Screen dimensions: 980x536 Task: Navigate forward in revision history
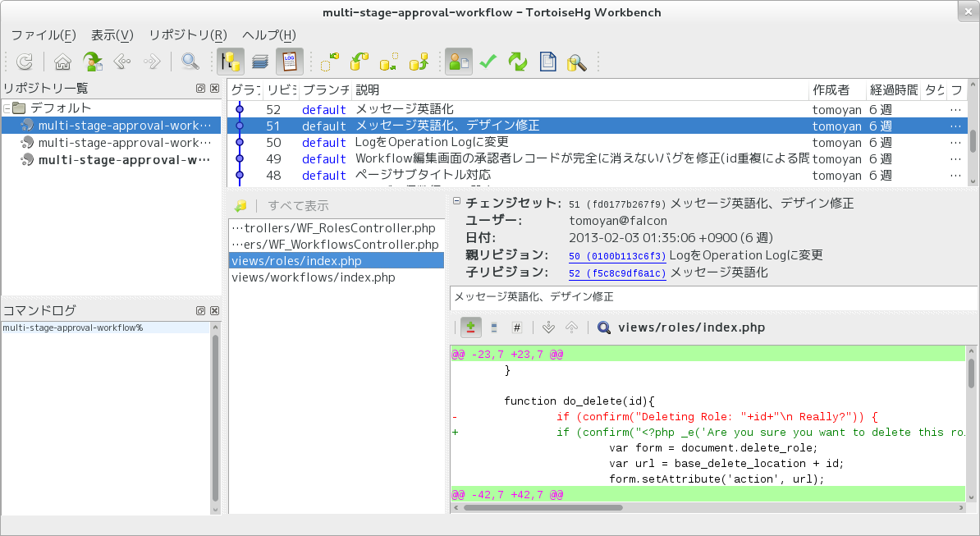click(x=152, y=62)
